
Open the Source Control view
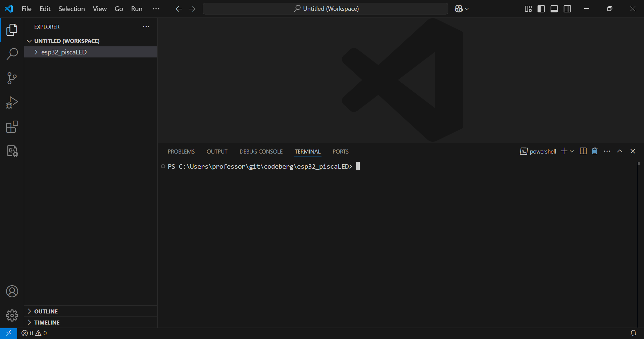pyautogui.click(x=12, y=78)
